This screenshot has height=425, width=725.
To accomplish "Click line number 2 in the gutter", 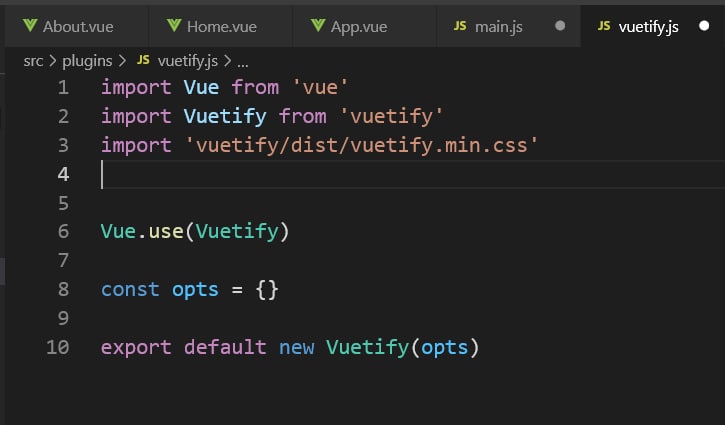I will coord(63,116).
